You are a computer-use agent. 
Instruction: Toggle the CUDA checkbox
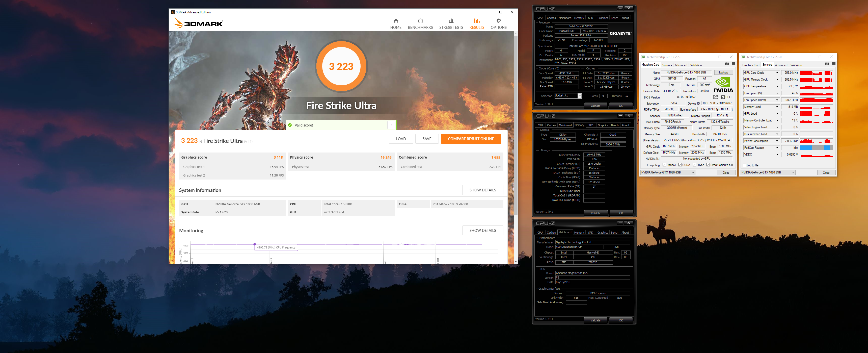(x=680, y=165)
